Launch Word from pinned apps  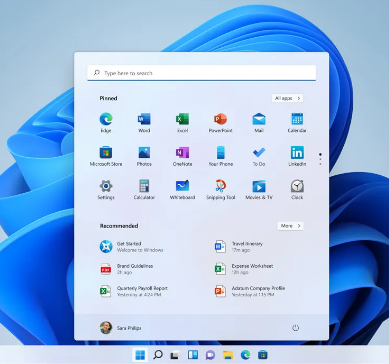click(144, 122)
